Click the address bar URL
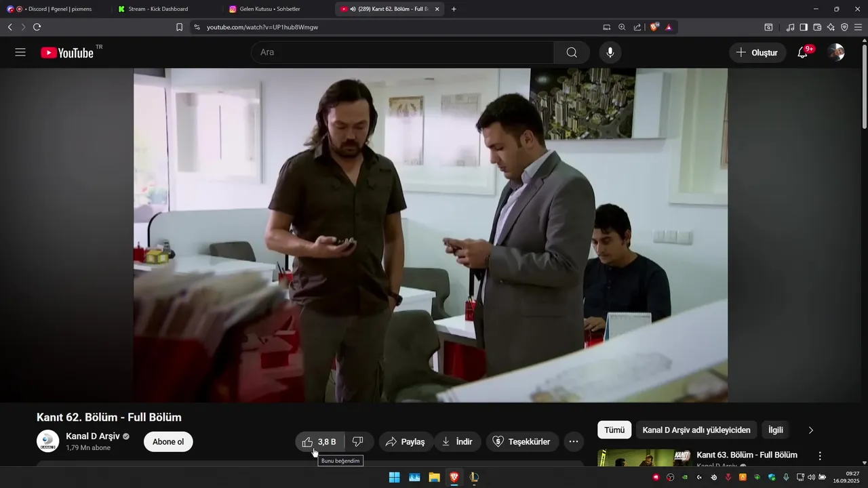The image size is (868, 488). pos(262,27)
